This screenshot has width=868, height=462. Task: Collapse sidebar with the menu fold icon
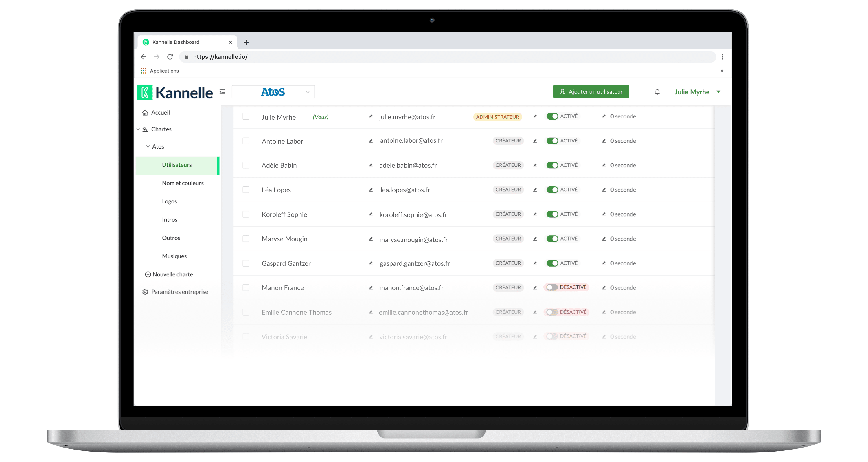(x=222, y=92)
